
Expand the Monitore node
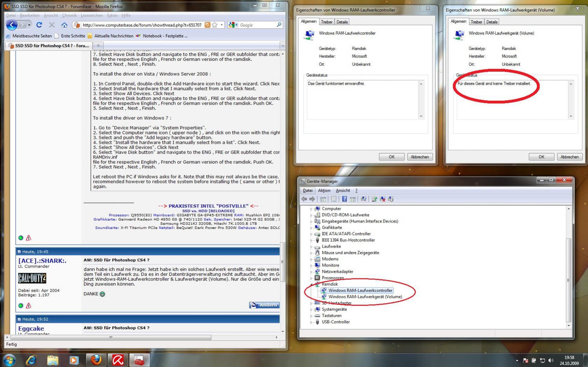pyautogui.click(x=311, y=266)
